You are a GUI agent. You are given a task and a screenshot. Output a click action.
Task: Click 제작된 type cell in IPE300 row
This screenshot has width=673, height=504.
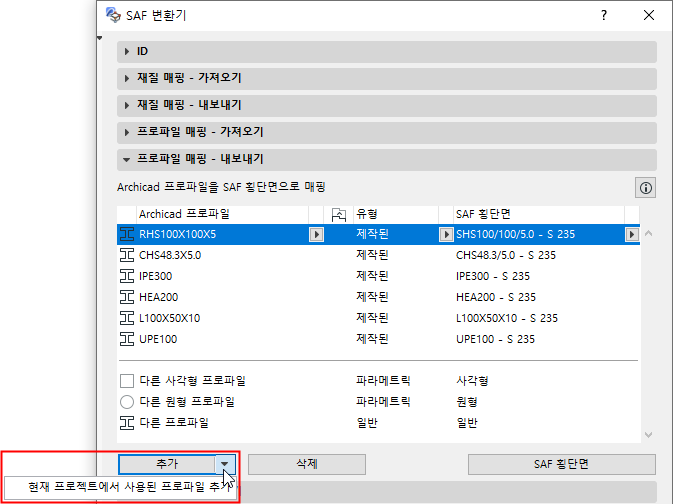point(372,276)
